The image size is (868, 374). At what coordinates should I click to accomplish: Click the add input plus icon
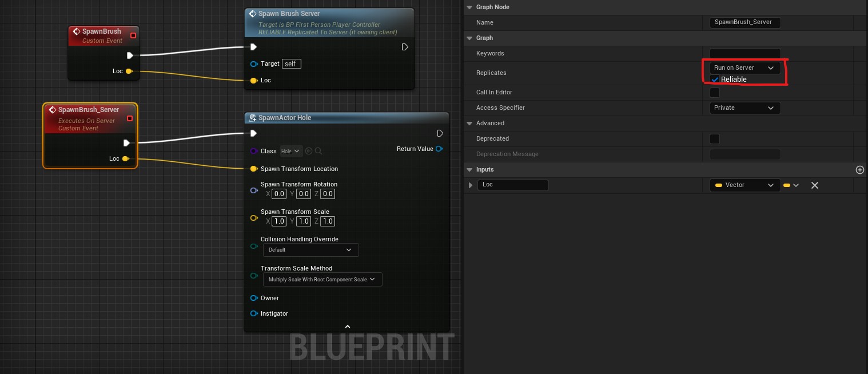(x=859, y=170)
